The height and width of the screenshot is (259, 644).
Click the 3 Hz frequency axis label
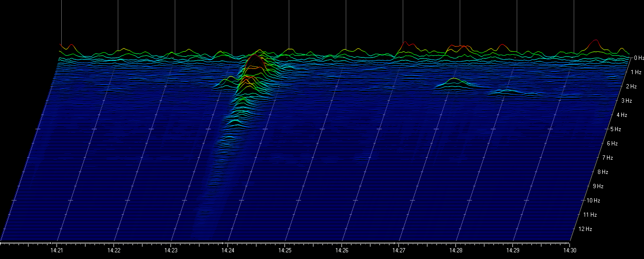coord(627,101)
